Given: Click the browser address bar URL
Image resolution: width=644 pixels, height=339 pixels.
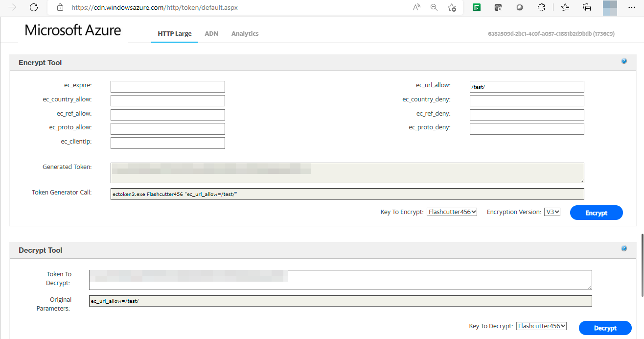Looking at the screenshot, I should [155, 7].
